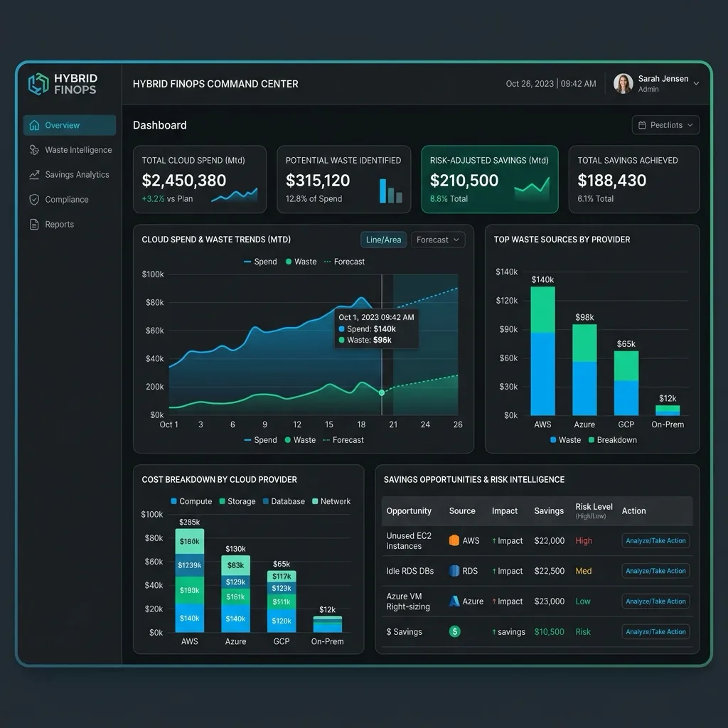Click the RDS database source icon
The height and width of the screenshot is (728, 728).
[454, 571]
